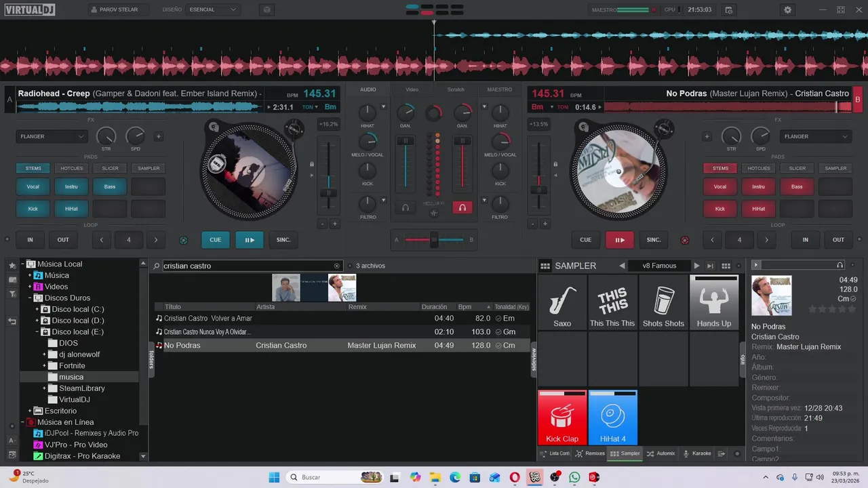
Task: Click the filter folder icon in browser sidebar
Action: click(x=12, y=293)
